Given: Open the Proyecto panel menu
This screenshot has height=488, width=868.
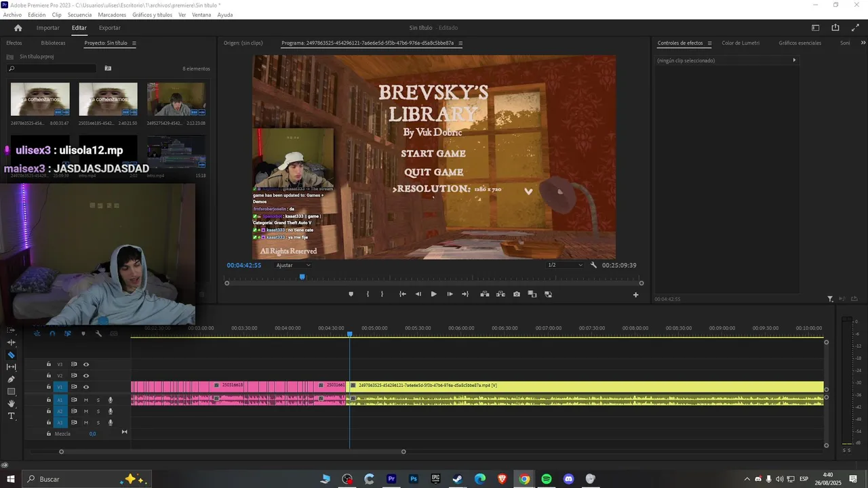Looking at the screenshot, I should click(134, 43).
